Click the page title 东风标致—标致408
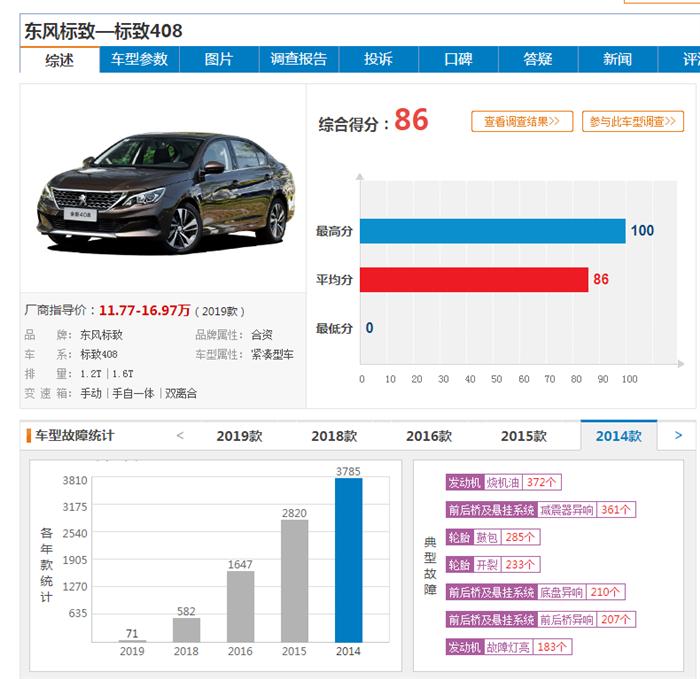 (103, 31)
